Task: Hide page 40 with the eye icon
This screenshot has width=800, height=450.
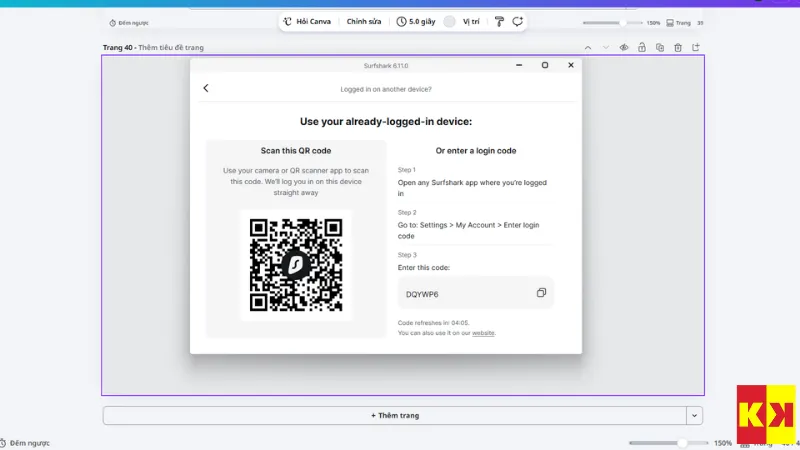Action: tap(623, 47)
